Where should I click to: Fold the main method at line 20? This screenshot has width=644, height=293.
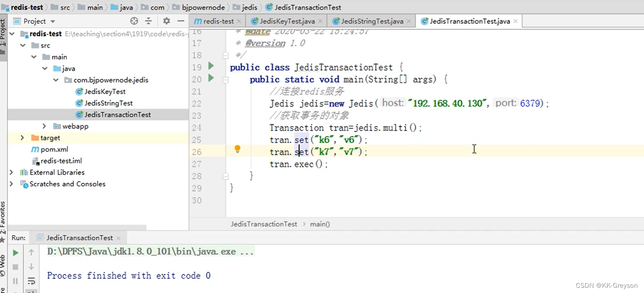pyautogui.click(x=225, y=80)
